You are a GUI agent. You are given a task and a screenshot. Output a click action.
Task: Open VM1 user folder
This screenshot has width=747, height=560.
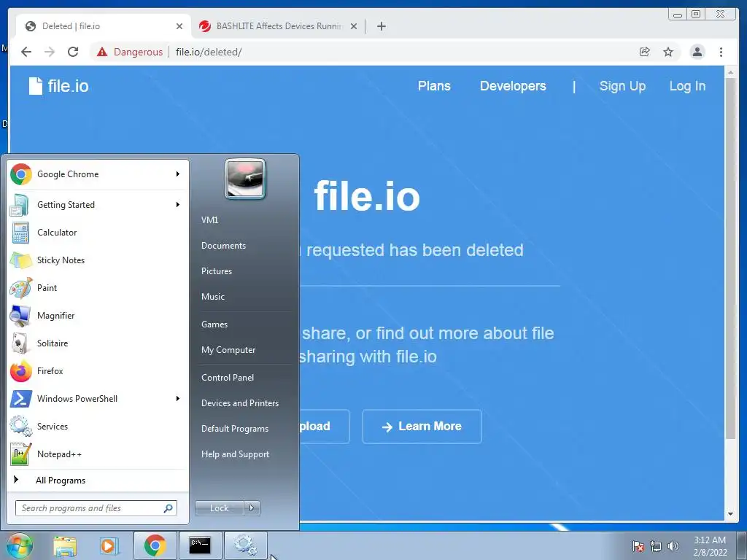click(209, 220)
